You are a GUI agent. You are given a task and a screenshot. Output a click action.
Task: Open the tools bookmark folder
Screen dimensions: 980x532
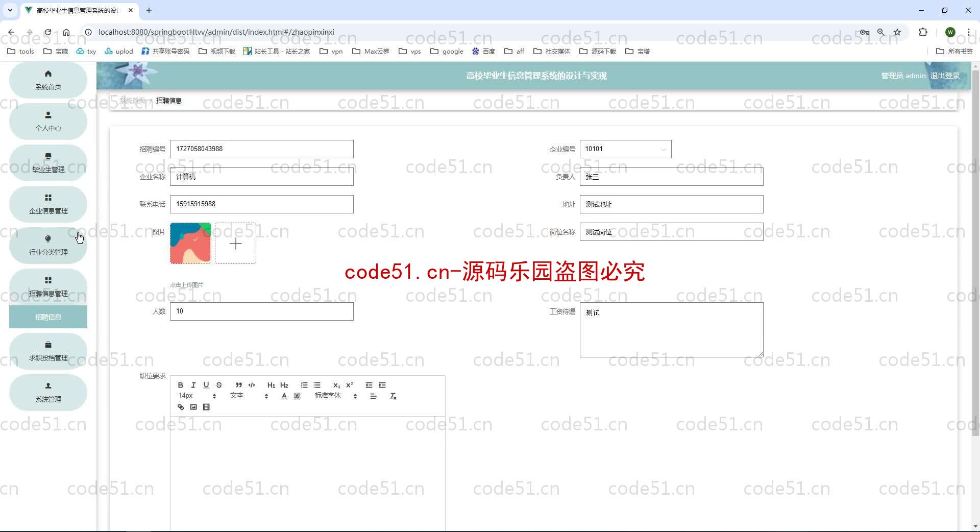coord(20,51)
